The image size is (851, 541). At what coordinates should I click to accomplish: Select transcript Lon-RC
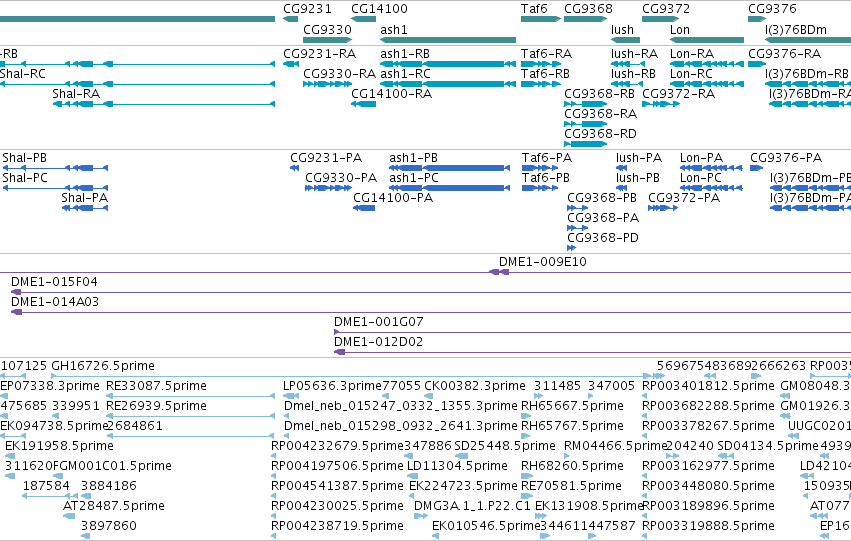(707, 84)
